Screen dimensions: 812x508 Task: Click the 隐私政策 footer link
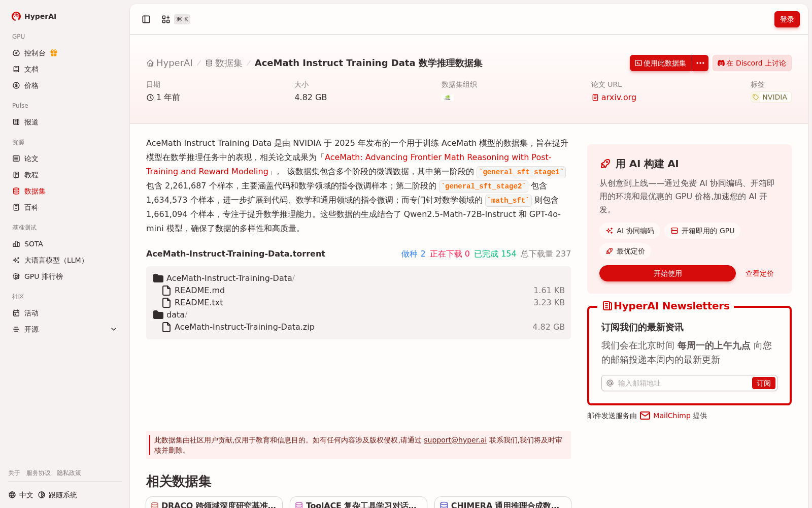click(x=69, y=473)
